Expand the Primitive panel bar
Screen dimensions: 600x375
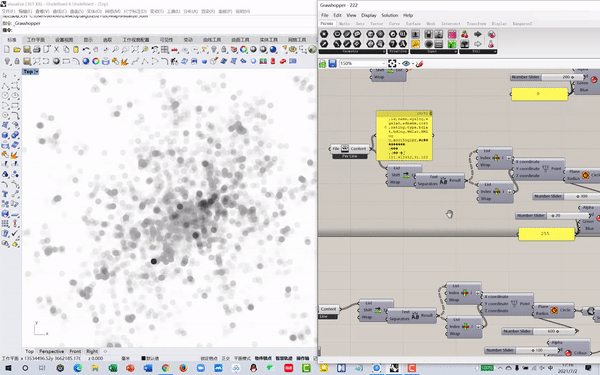[398, 51]
